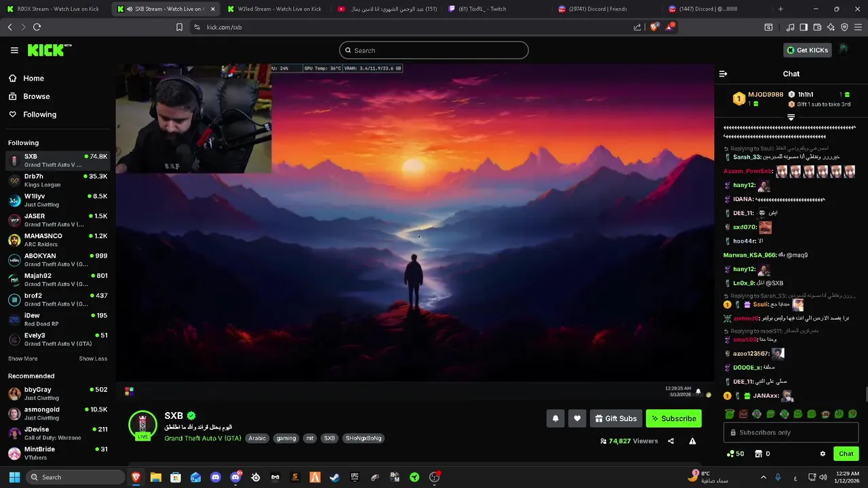Open chat settings gear
The height and width of the screenshot is (488, 868).
(823, 454)
